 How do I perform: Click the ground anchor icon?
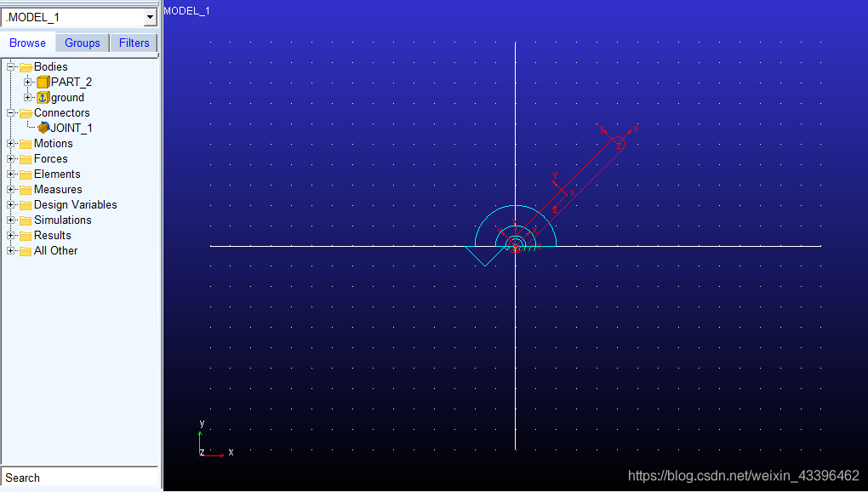[43, 98]
